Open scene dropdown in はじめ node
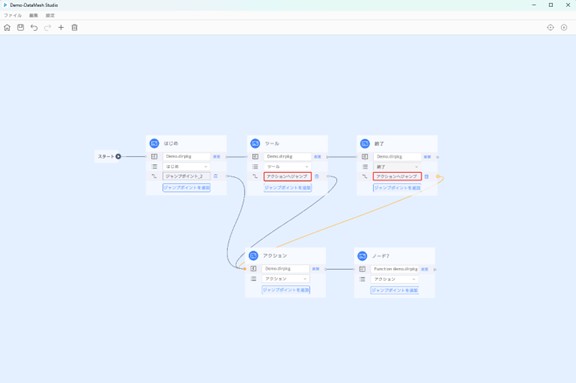The width and height of the screenshot is (576, 383). (186, 166)
